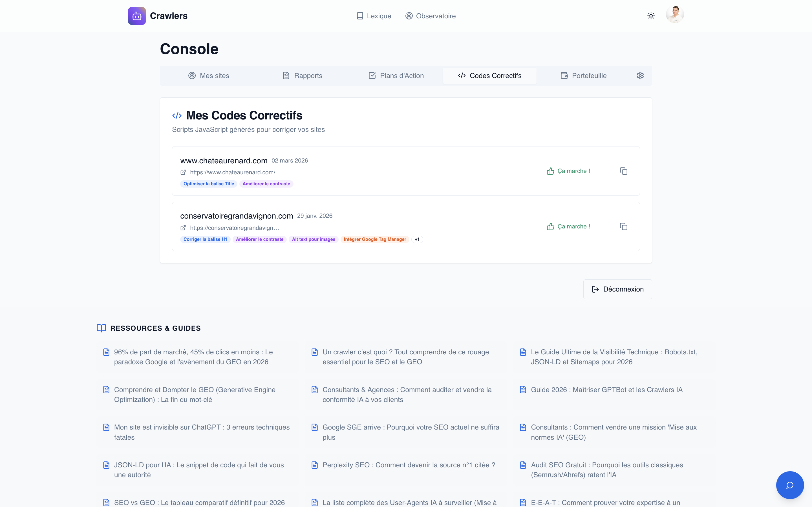The height and width of the screenshot is (507, 812).
Task: Open the settings gear on the tab bar
Action: pyautogui.click(x=640, y=75)
